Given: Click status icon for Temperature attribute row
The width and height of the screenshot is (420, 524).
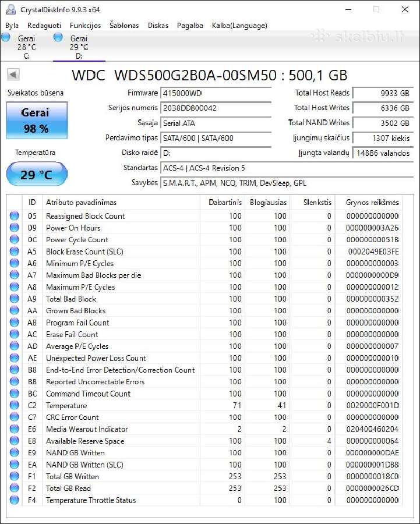Looking at the screenshot, I should coord(15,405).
